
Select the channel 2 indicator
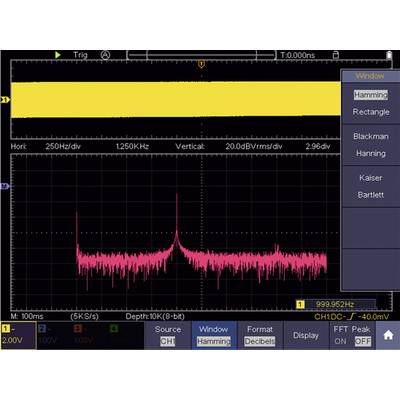pos(48,335)
